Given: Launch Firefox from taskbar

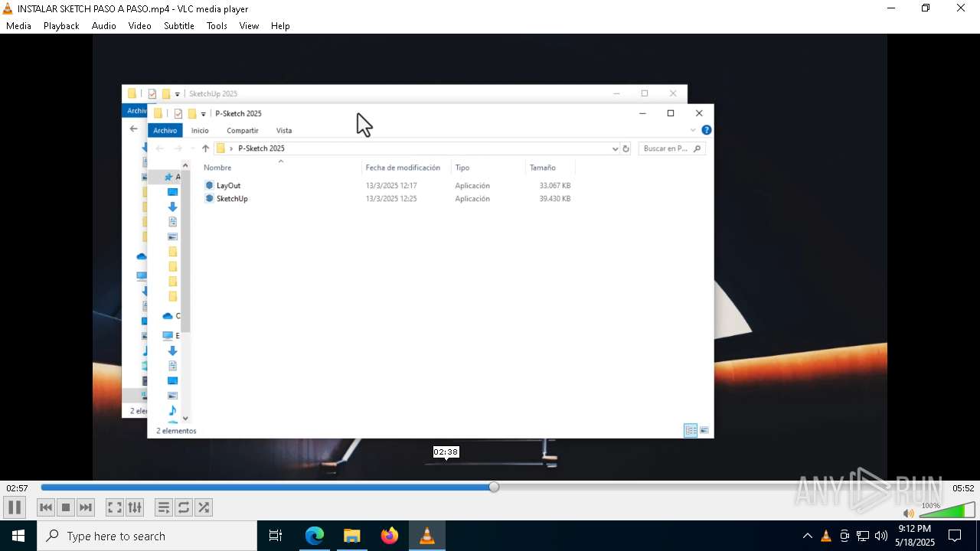Looking at the screenshot, I should click(390, 536).
